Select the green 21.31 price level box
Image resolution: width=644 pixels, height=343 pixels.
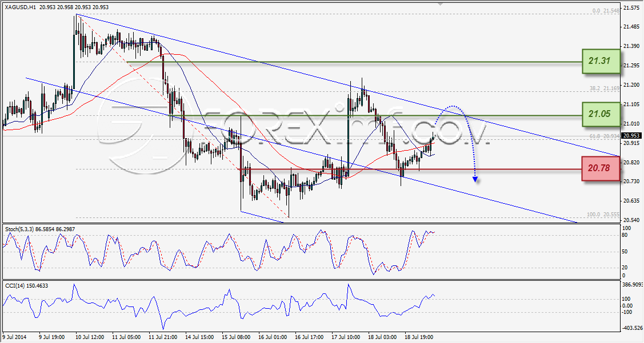pyautogui.click(x=601, y=61)
